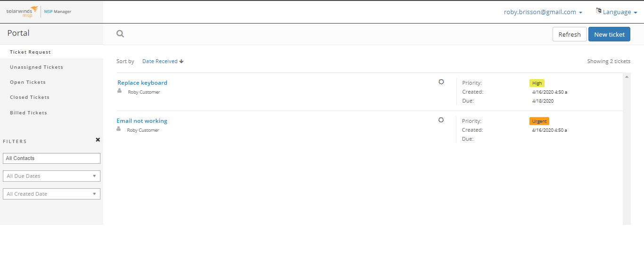Expand the roby.brisson@gmail.com account menu

tap(543, 12)
